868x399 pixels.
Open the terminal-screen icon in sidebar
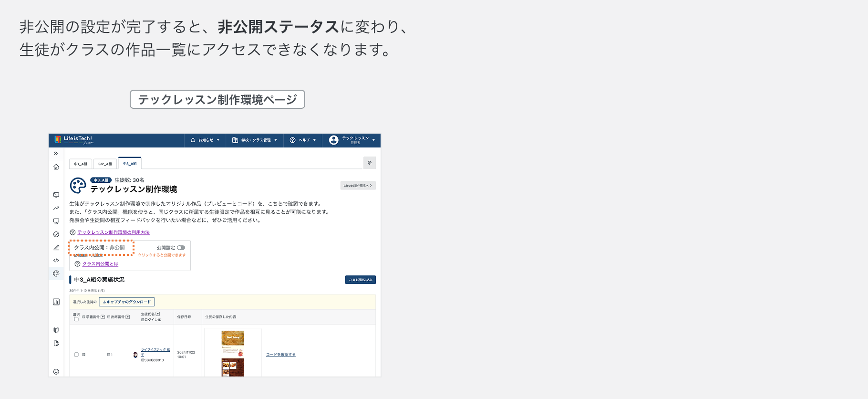click(x=56, y=195)
